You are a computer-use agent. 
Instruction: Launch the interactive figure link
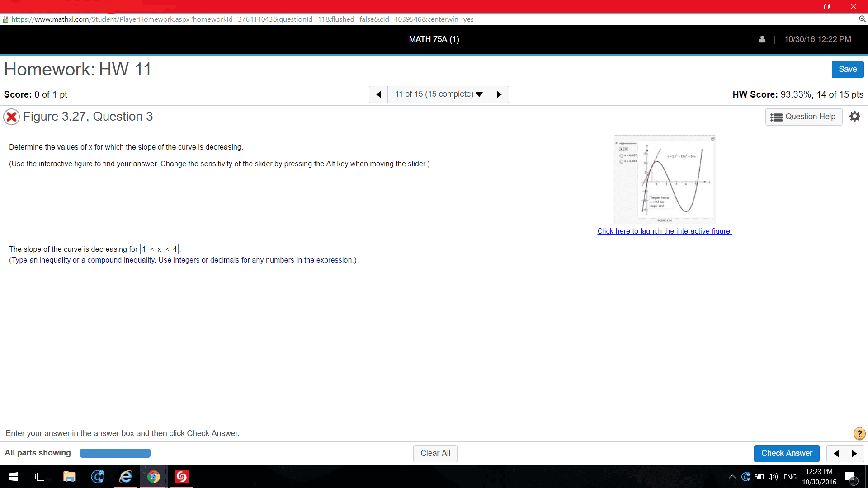(x=664, y=231)
